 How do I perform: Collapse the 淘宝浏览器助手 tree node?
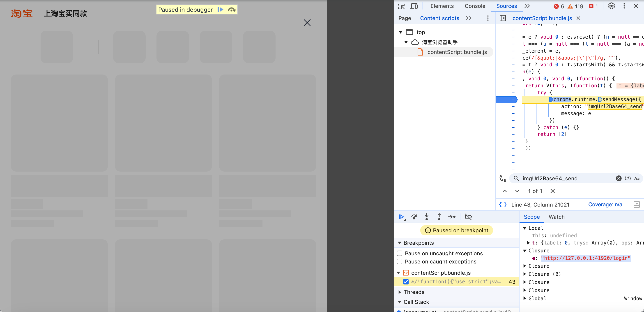[x=406, y=42]
